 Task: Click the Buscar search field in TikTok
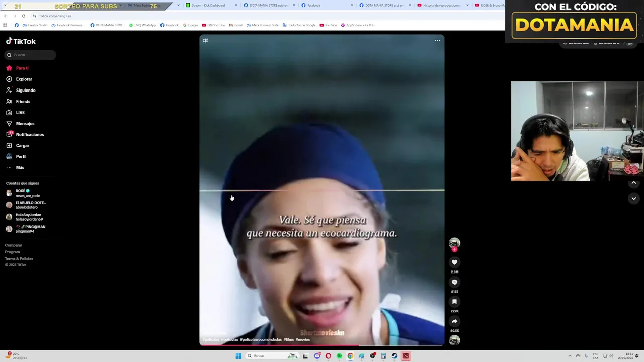point(30,55)
